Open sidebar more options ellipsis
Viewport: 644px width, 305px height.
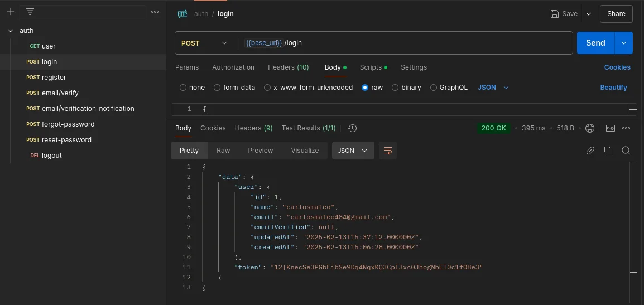point(155,12)
